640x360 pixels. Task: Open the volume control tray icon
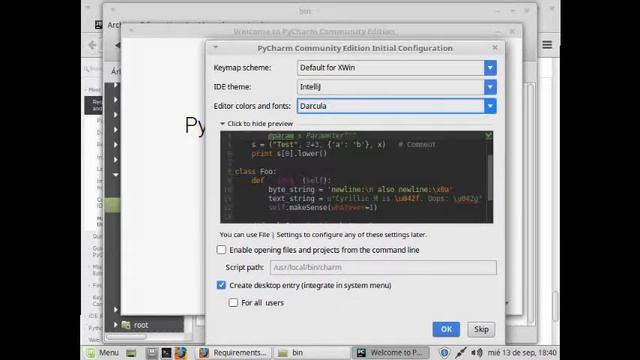point(476,353)
